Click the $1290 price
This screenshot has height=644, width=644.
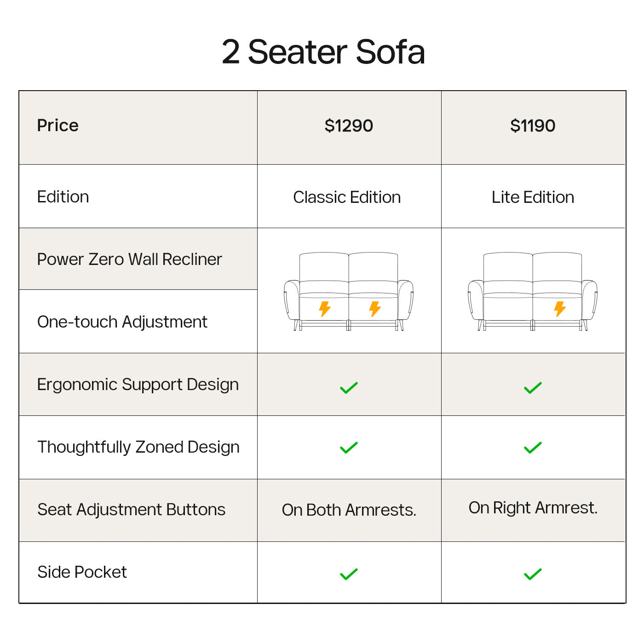tap(349, 126)
